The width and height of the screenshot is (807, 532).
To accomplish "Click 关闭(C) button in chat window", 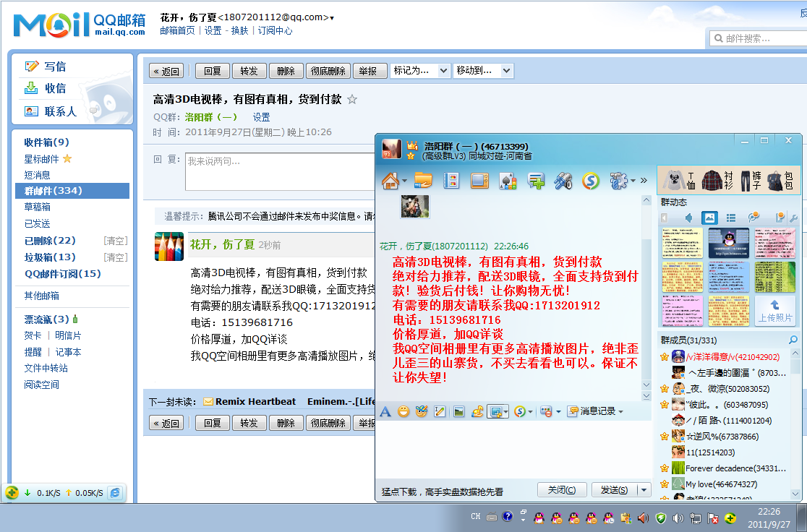I will tap(562, 490).
